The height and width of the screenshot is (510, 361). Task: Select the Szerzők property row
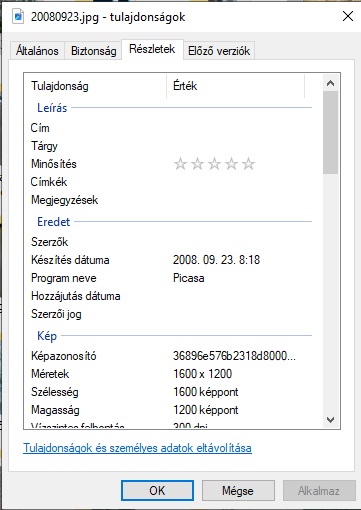point(168,242)
